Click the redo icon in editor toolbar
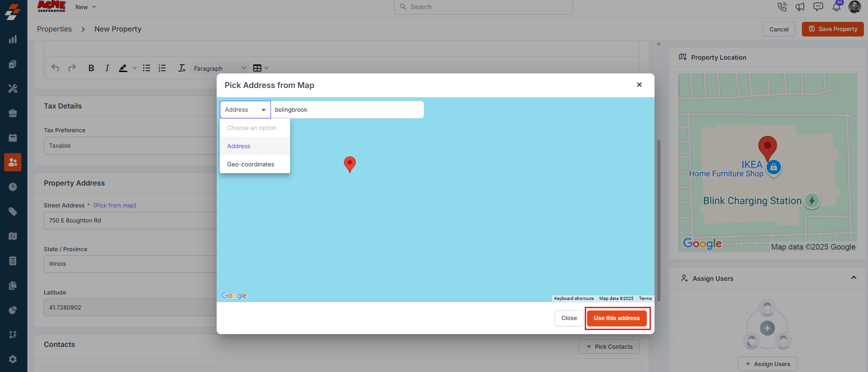Image resolution: width=868 pixels, height=372 pixels. click(72, 68)
